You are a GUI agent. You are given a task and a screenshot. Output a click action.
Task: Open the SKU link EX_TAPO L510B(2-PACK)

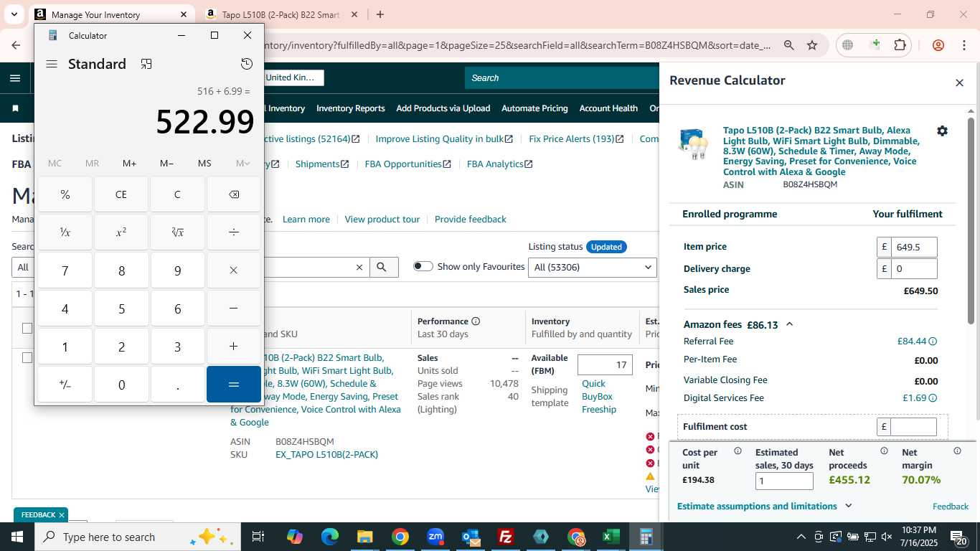coord(326,454)
